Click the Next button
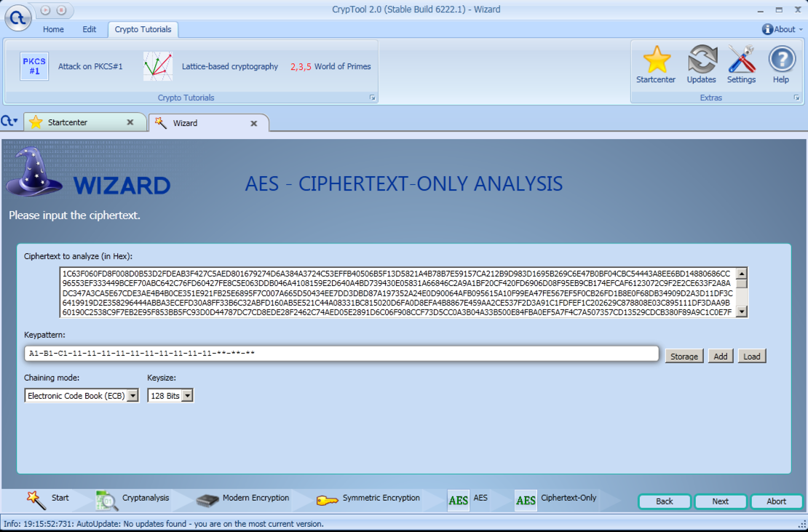 coord(721,501)
